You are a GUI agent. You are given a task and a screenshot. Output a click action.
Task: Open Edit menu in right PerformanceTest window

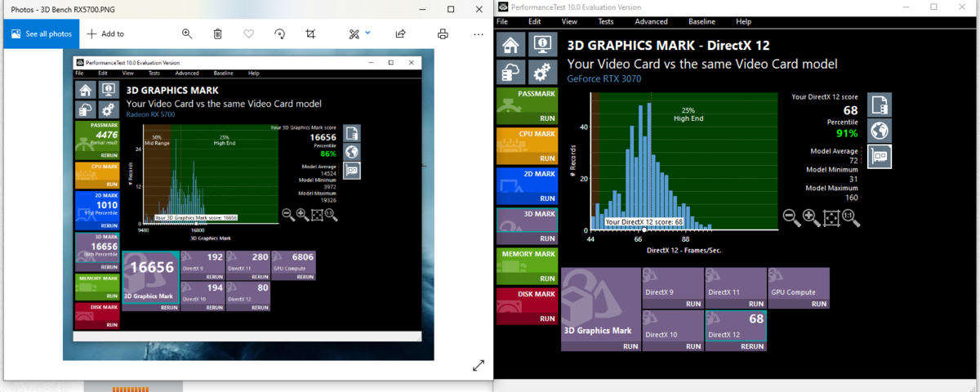pyautogui.click(x=534, y=21)
